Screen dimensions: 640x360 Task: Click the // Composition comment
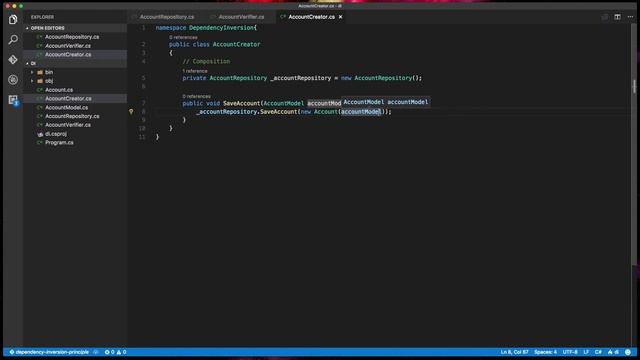[206, 61]
